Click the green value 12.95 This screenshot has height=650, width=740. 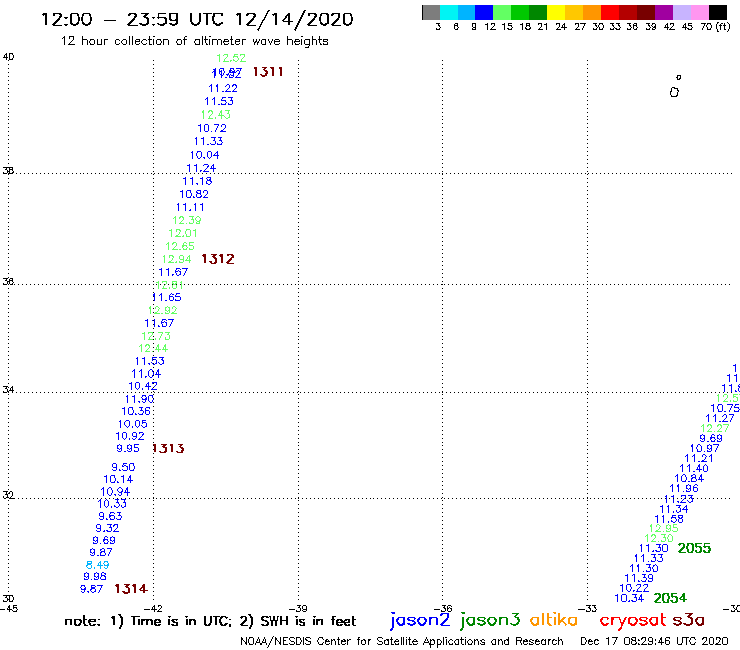click(x=664, y=529)
